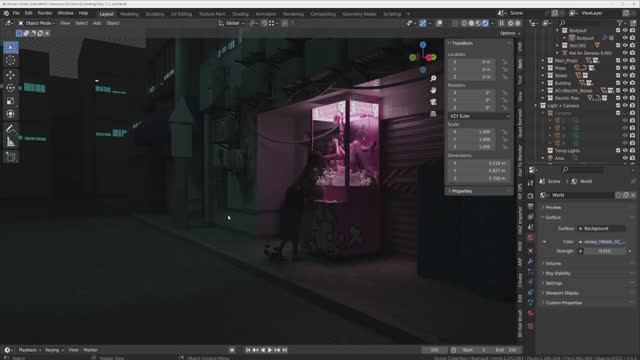Open the XZY Euler rotation mode dropdown
The width and height of the screenshot is (640, 360).
tap(479, 116)
